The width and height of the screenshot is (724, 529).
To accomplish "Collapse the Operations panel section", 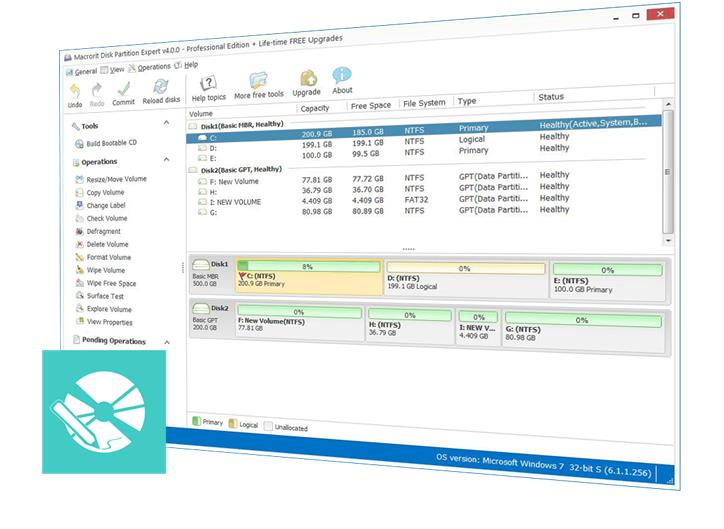I will 166,160.
